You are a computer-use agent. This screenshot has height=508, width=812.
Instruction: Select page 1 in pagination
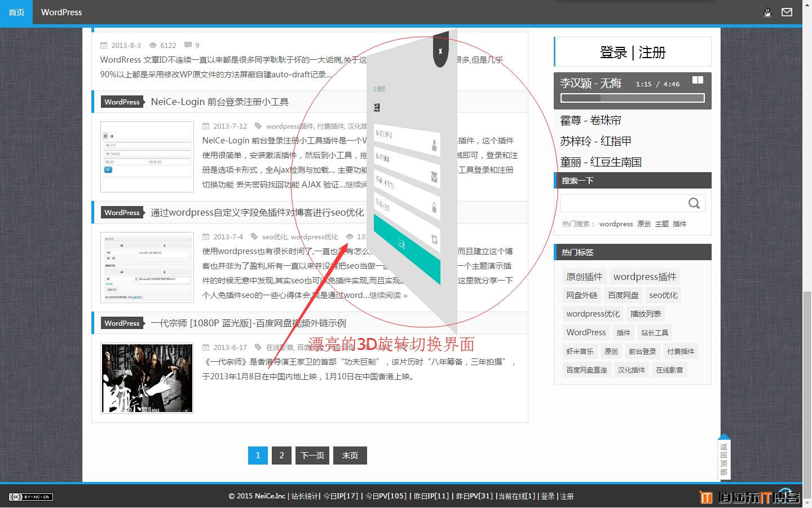(258, 456)
